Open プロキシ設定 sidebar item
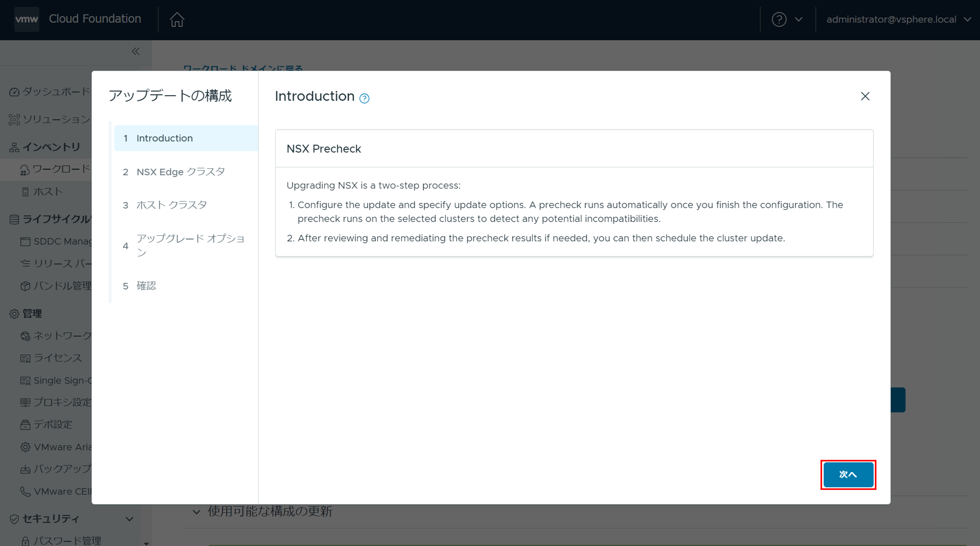 pyautogui.click(x=55, y=402)
